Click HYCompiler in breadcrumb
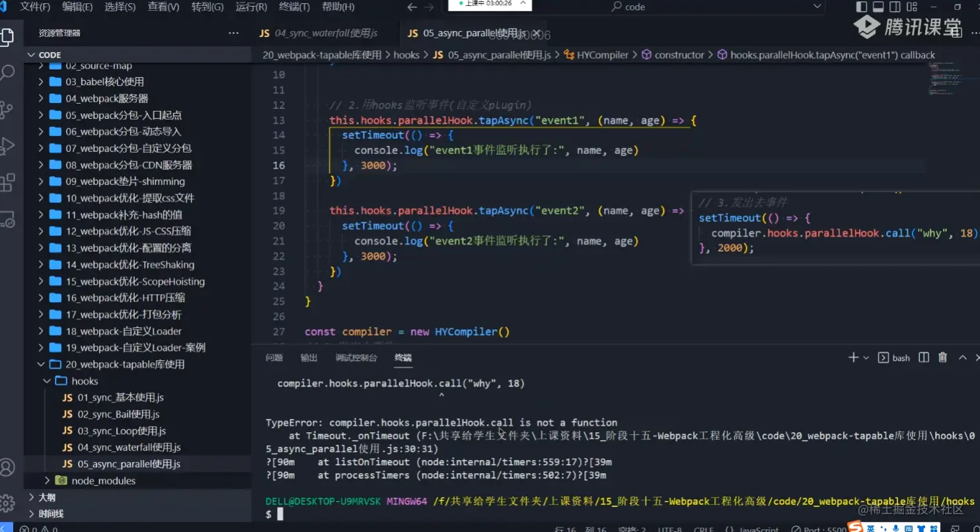 click(597, 55)
